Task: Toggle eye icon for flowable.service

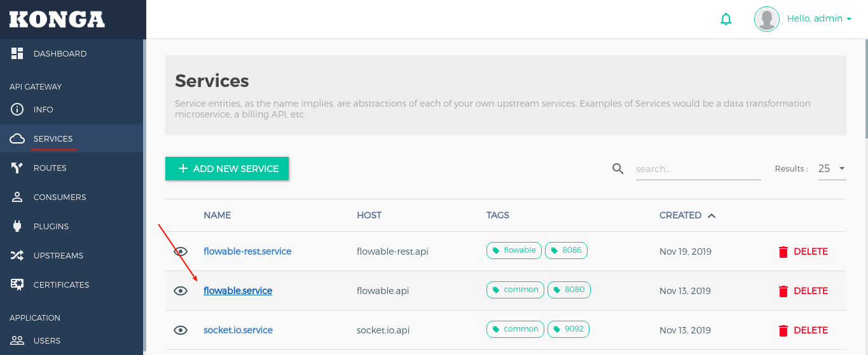Action: click(181, 291)
